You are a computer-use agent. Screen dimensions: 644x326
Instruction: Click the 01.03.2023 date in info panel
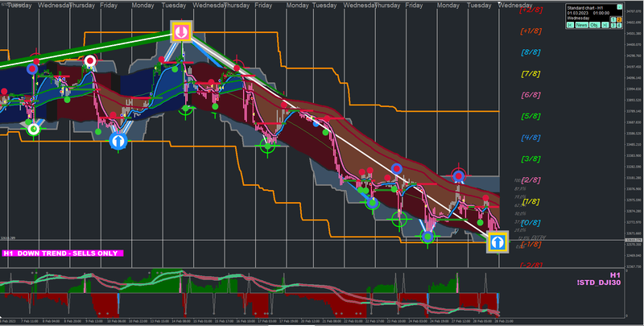pyautogui.click(x=578, y=13)
